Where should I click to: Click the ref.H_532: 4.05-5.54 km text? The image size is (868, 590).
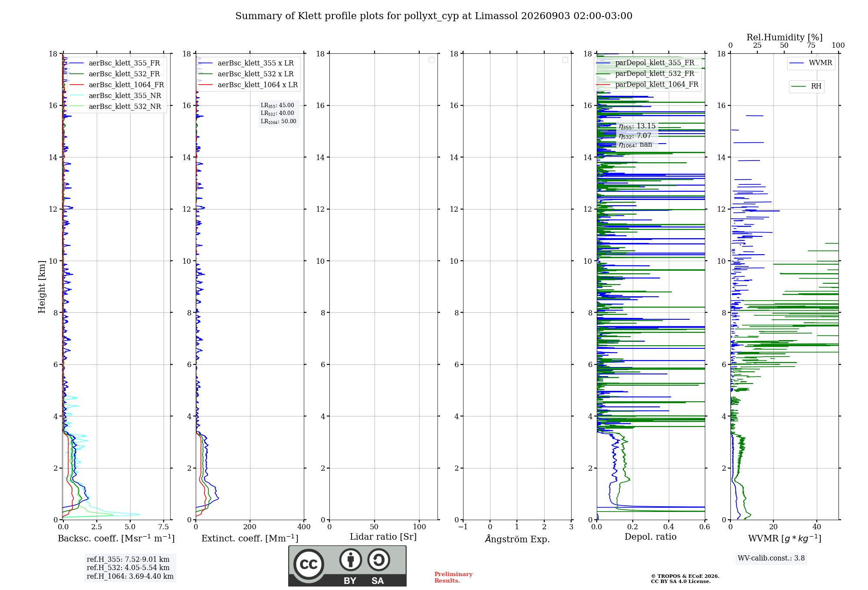coord(128,568)
